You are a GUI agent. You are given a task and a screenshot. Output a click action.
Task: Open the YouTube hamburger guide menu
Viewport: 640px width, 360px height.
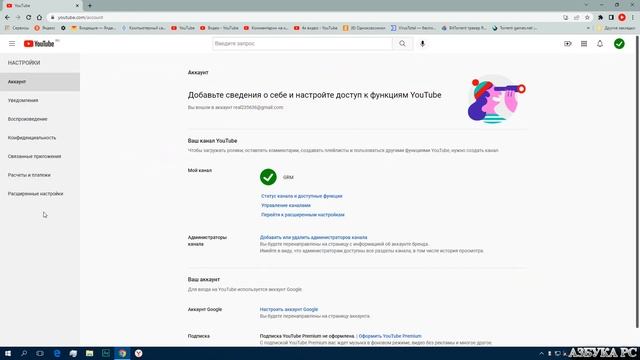coord(12,44)
